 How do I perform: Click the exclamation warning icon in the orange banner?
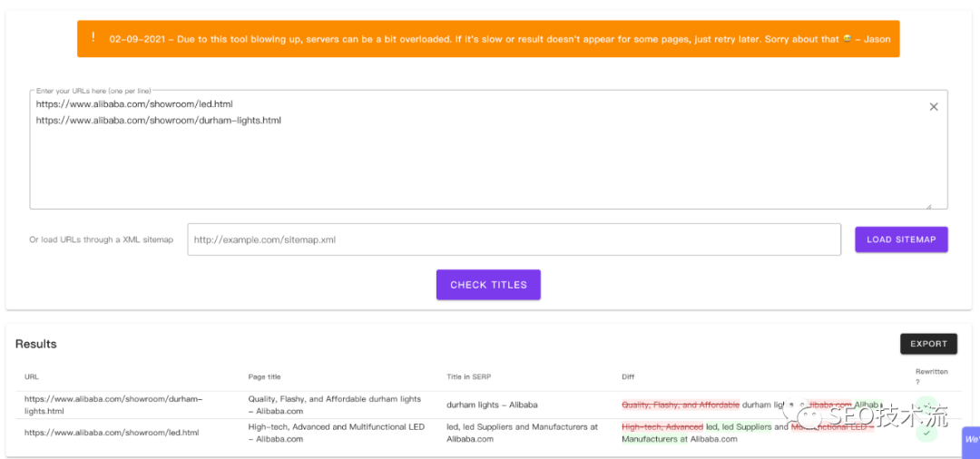(93, 38)
